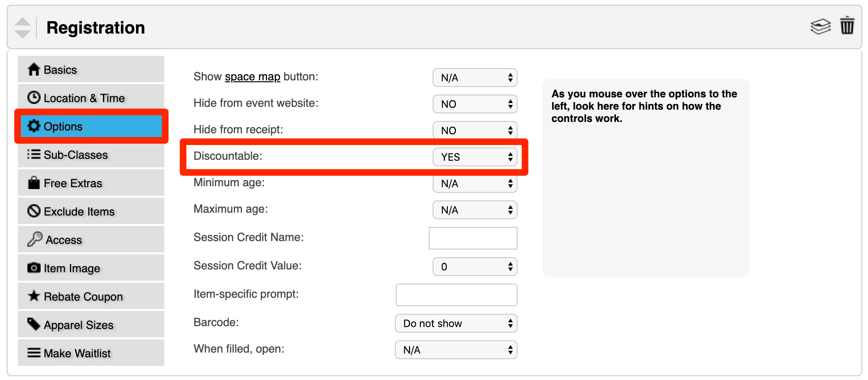Click the camera icon for Item Image
The height and width of the screenshot is (380, 868).
tap(34, 268)
